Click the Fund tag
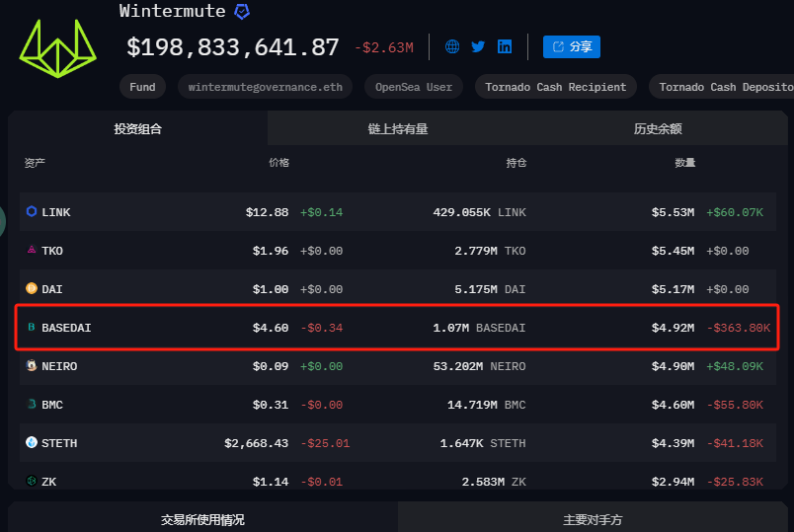 pyautogui.click(x=143, y=87)
